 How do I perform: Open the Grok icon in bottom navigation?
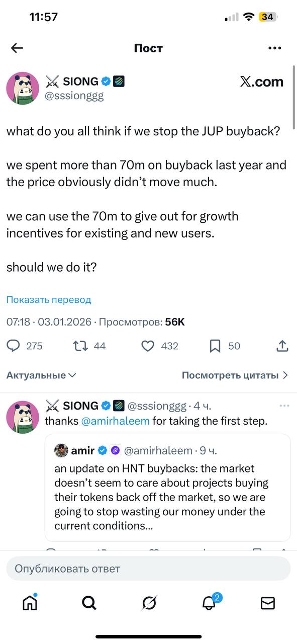[148, 603]
